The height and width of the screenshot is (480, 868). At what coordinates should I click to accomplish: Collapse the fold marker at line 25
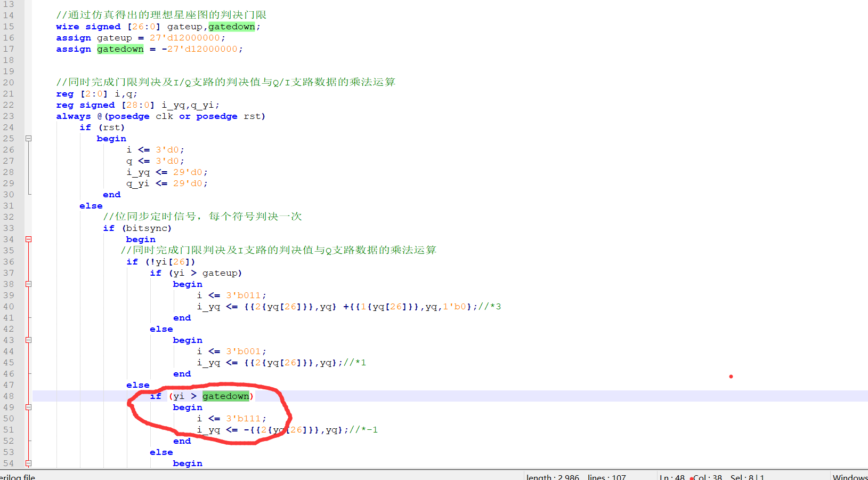click(29, 139)
